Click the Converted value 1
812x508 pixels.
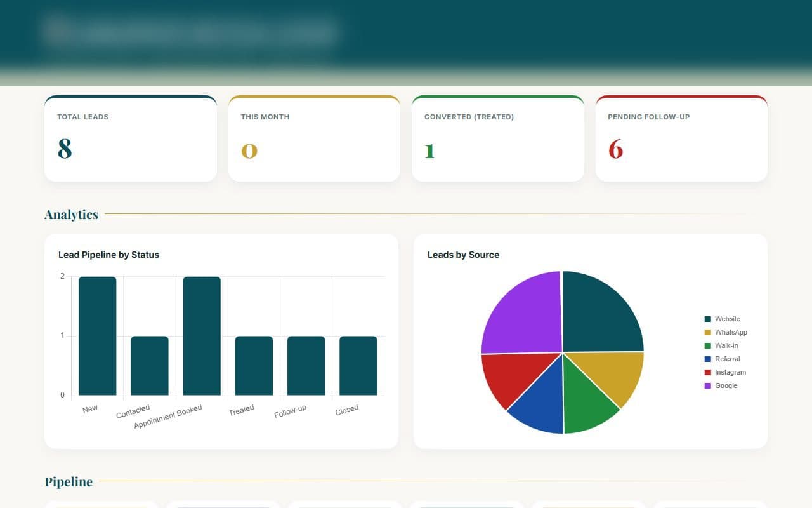pyautogui.click(x=429, y=150)
